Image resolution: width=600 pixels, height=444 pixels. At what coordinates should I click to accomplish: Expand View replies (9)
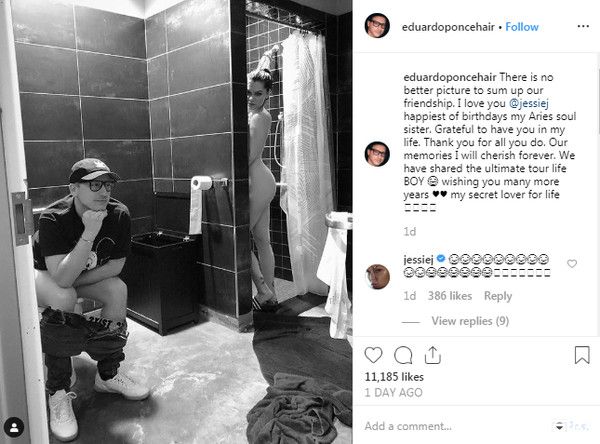[x=470, y=321]
